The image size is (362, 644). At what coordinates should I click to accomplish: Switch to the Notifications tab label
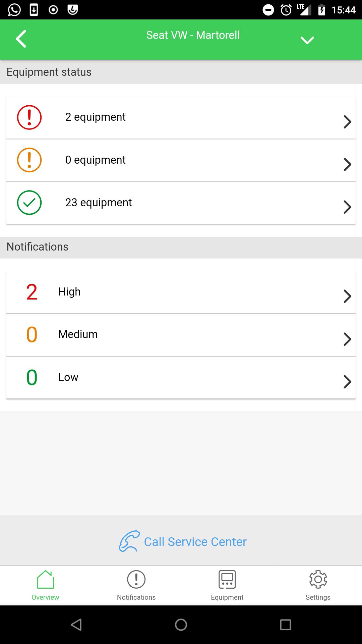(x=136, y=597)
